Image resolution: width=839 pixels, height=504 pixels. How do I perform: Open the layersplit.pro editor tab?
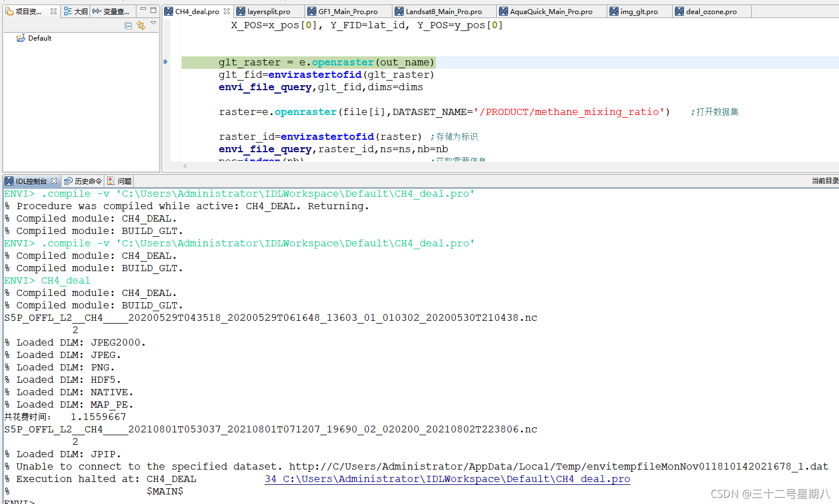[269, 11]
